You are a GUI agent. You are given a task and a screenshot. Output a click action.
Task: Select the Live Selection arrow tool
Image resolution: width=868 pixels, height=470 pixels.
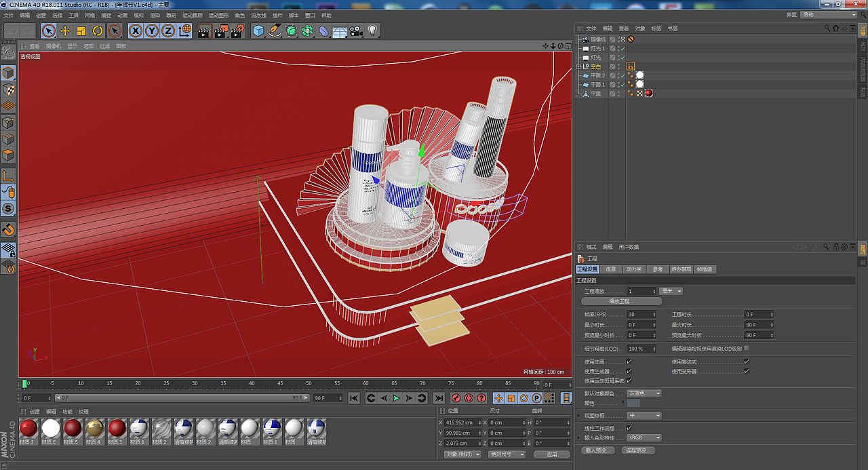coord(49,31)
